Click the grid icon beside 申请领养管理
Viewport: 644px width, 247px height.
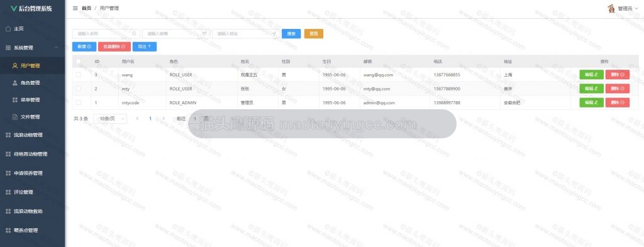[x=8, y=173]
